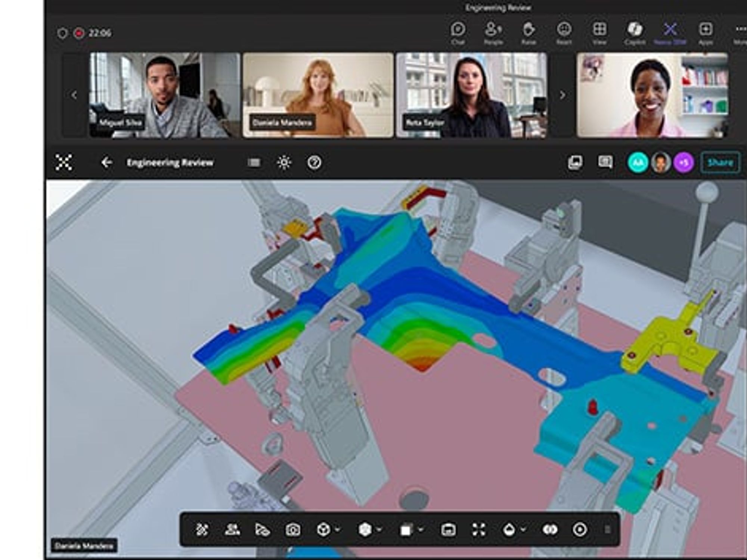Raise your hand in the meeting
Viewport: 747px width, 560px height.
click(529, 33)
